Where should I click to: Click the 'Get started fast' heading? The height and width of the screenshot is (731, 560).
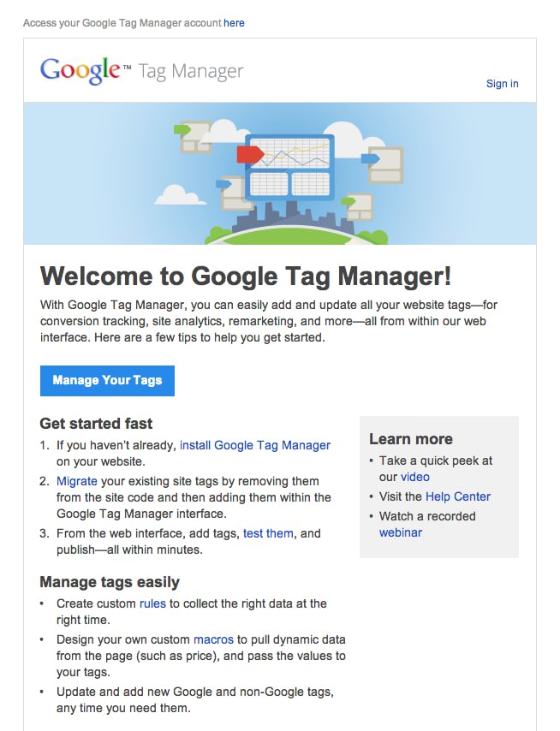click(x=97, y=424)
